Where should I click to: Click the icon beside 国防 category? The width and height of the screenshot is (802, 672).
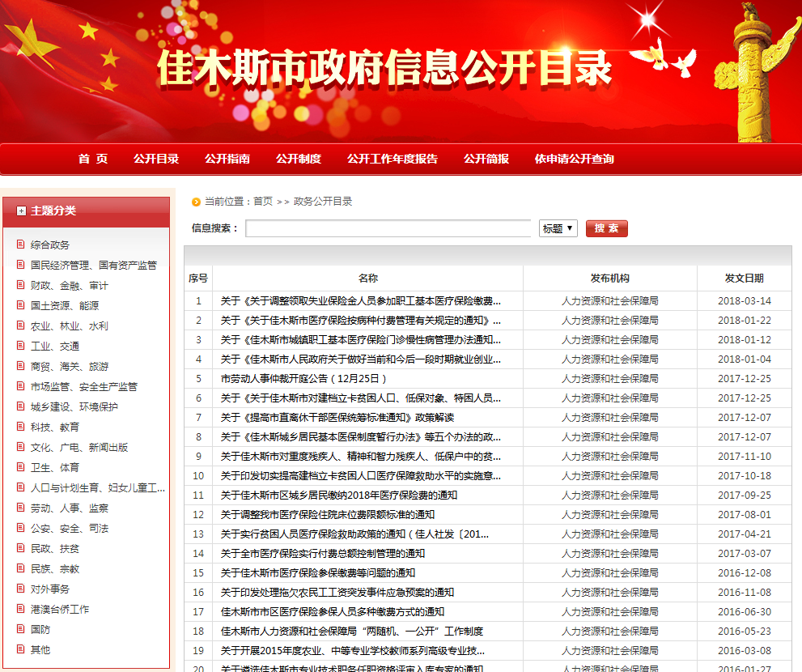[x=21, y=629]
